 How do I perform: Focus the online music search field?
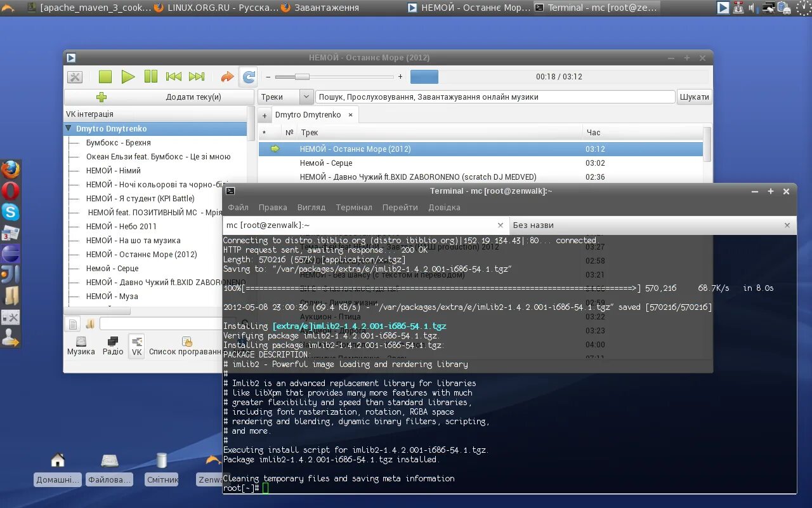[495, 97]
